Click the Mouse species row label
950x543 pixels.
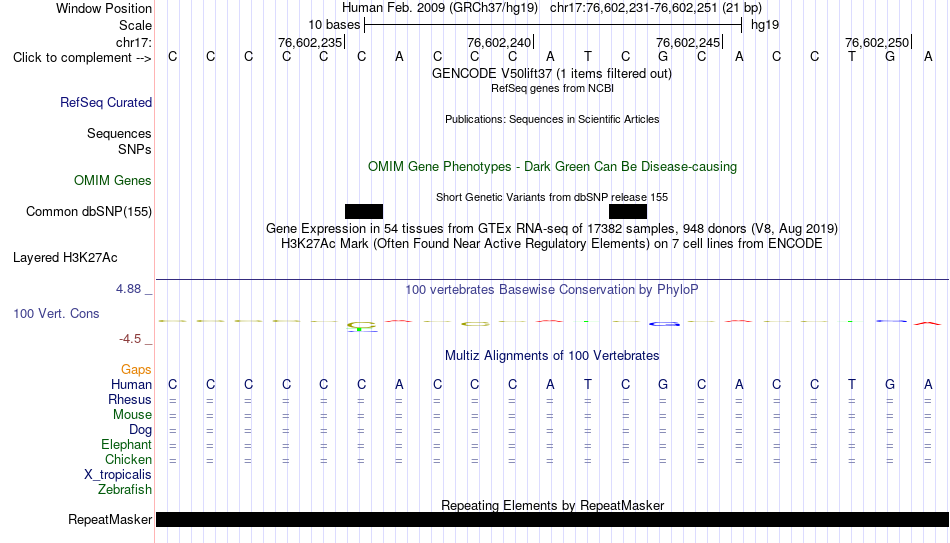(x=132, y=415)
